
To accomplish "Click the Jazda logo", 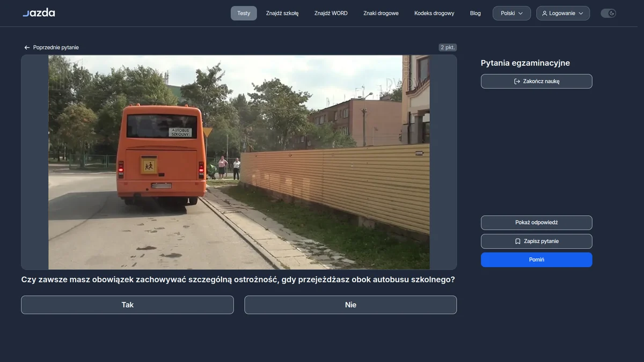I will [39, 13].
